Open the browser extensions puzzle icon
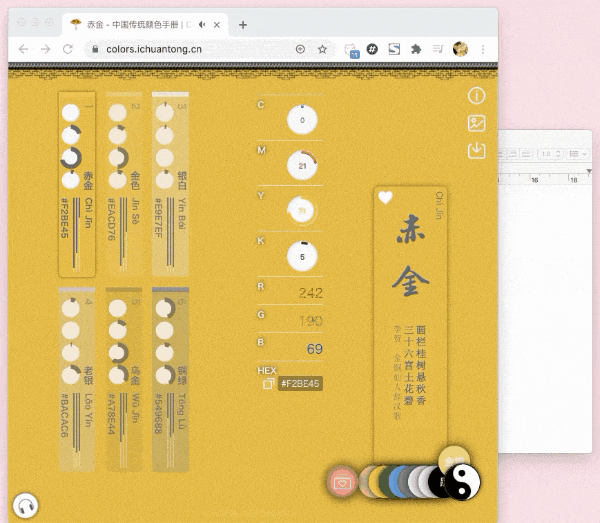This screenshot has height=523, width=600. click(x=416, y=49)
